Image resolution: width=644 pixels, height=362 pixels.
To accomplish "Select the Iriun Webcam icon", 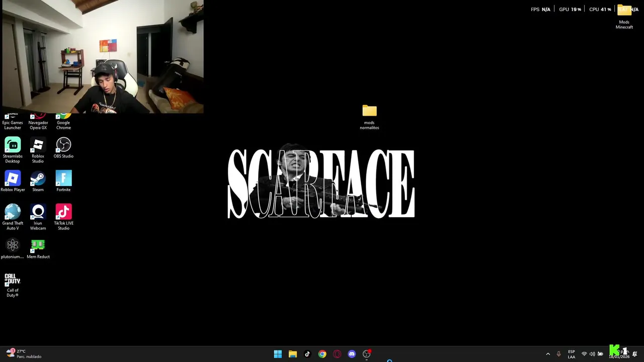I will [38, 217].
